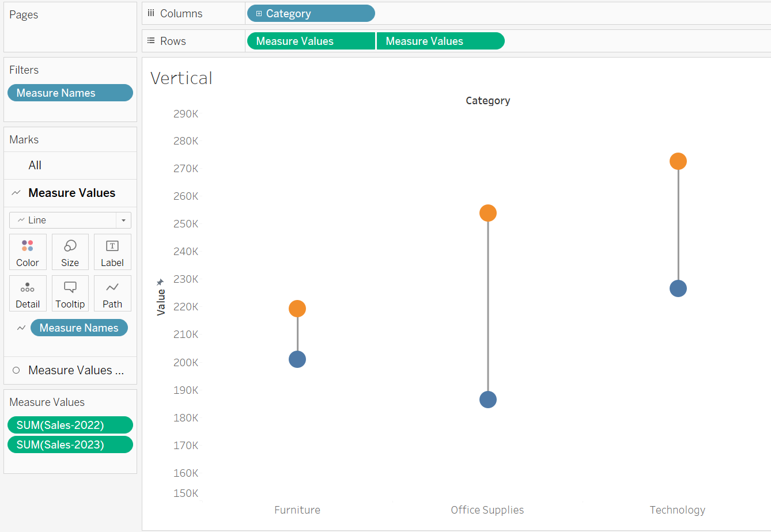Viewport: 771px width, 532px height.
Task: Select the Detail button in the Marks card
Action: tap(28, 293)
